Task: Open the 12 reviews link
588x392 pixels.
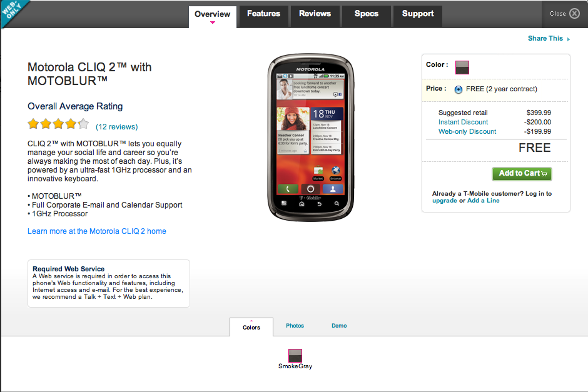Action: (116, 127)
